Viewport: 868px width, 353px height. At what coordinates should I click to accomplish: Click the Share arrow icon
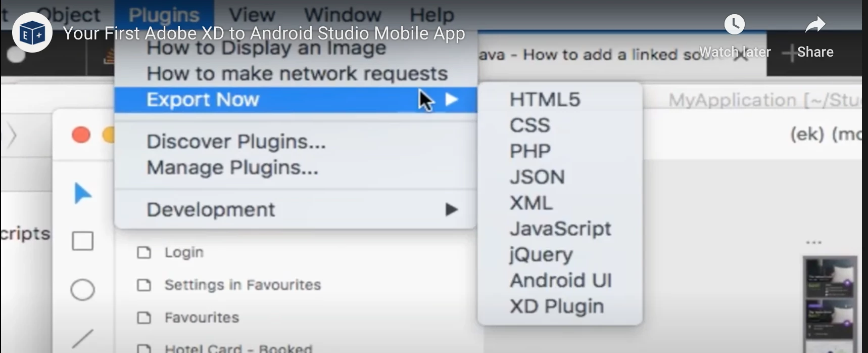pyautogui.click(x=815, y=24)
